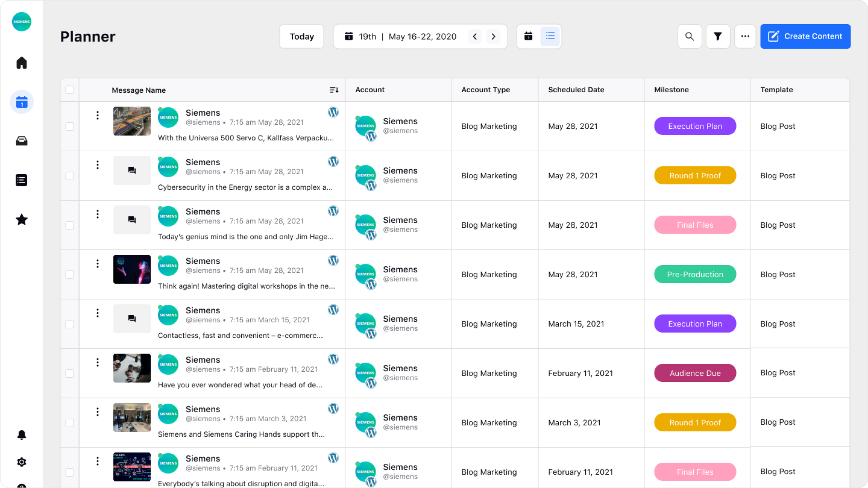Open search with the magnifier icon
Viewport: 868px width, 488px height.
690,36
